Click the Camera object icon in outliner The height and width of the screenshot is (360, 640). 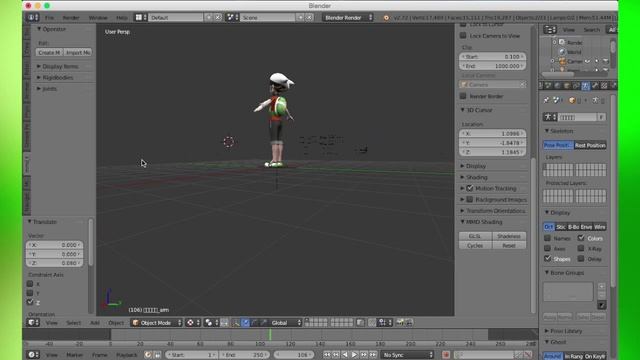tap(562, 61)
